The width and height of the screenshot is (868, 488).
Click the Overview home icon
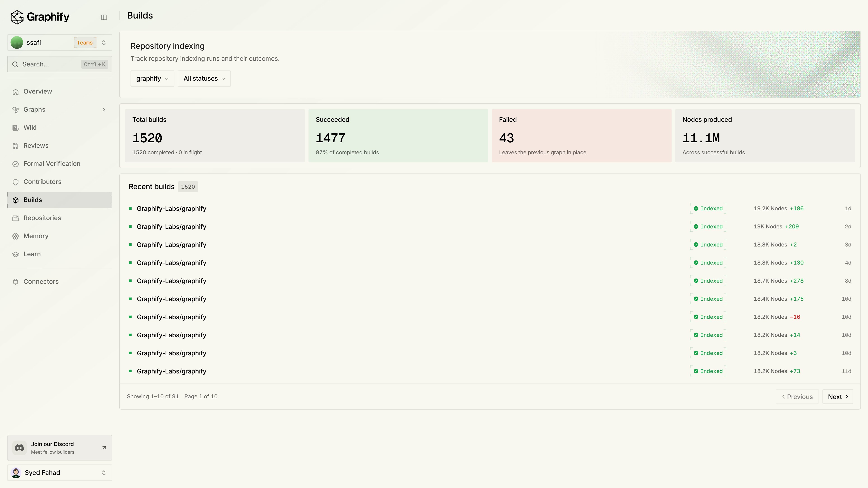(16, 91)
